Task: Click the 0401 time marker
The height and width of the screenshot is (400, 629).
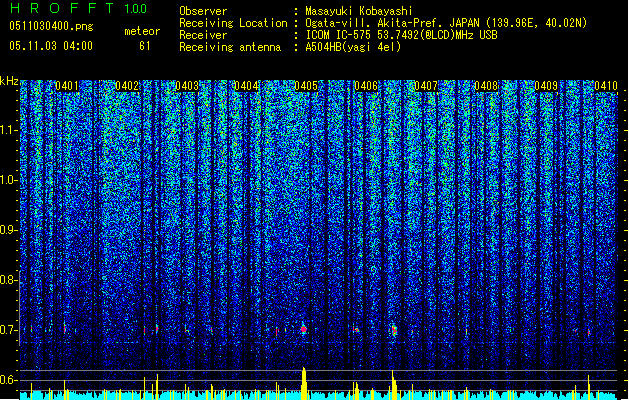Action: tap(67, 86)
